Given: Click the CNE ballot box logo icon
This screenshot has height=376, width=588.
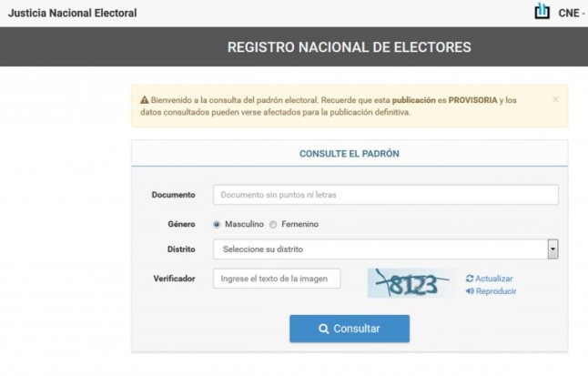Looking at the screenshot, I should [542, 11].
